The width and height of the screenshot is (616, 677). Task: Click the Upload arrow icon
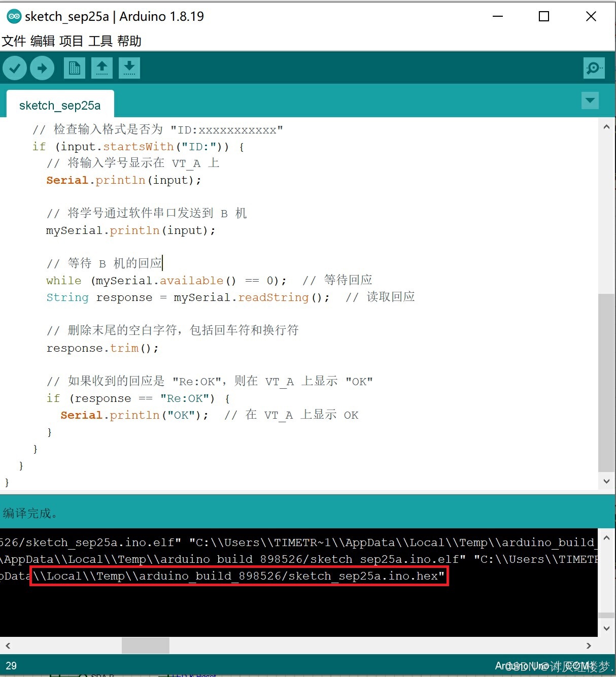(x=42, y=67)
